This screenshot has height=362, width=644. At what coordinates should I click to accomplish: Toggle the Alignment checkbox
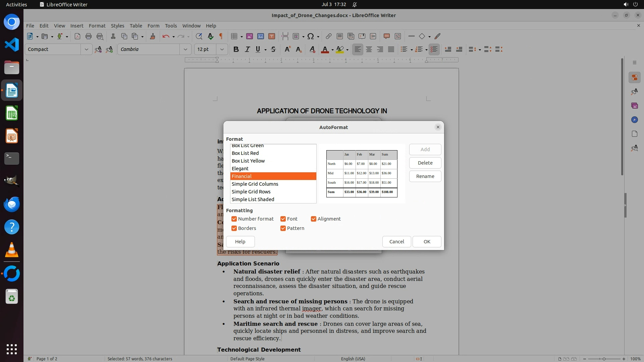click(314, 219)
